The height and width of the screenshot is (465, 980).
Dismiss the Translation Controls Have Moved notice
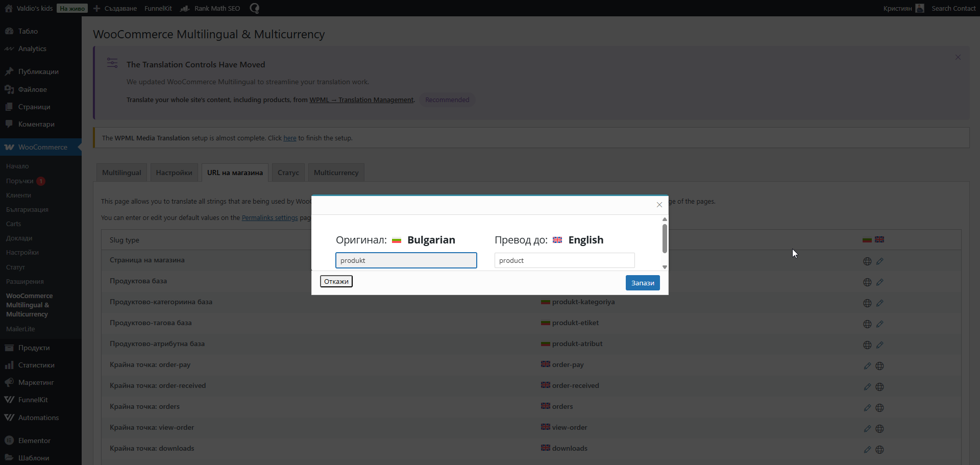(958, 57)
